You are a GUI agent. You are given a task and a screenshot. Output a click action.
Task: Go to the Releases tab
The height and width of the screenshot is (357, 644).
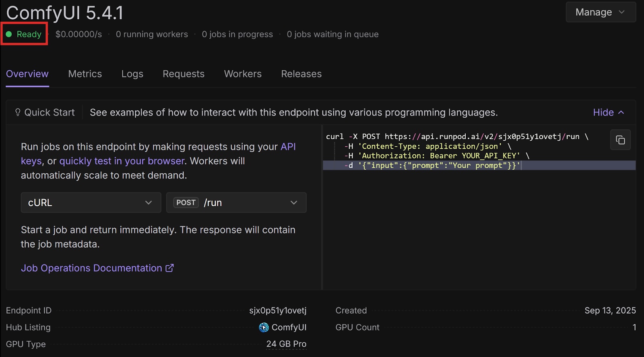coord(301,74)
